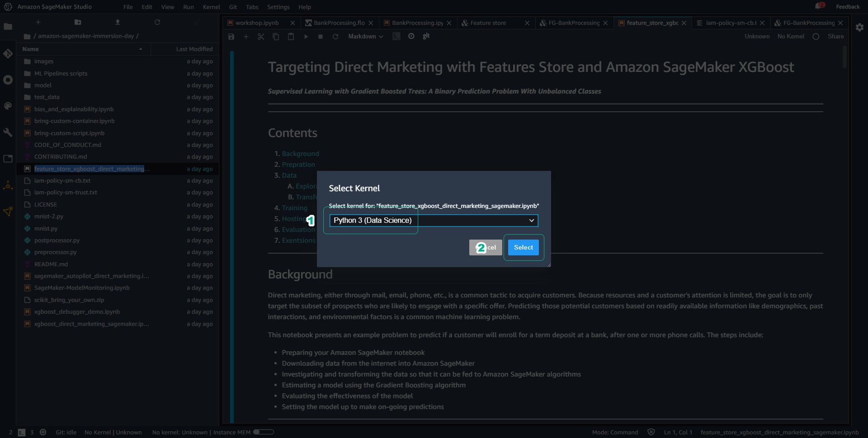Viewport: 868px width, 438px height.
Task: Click the terminal icon in status bar
Action: (22, 433)
